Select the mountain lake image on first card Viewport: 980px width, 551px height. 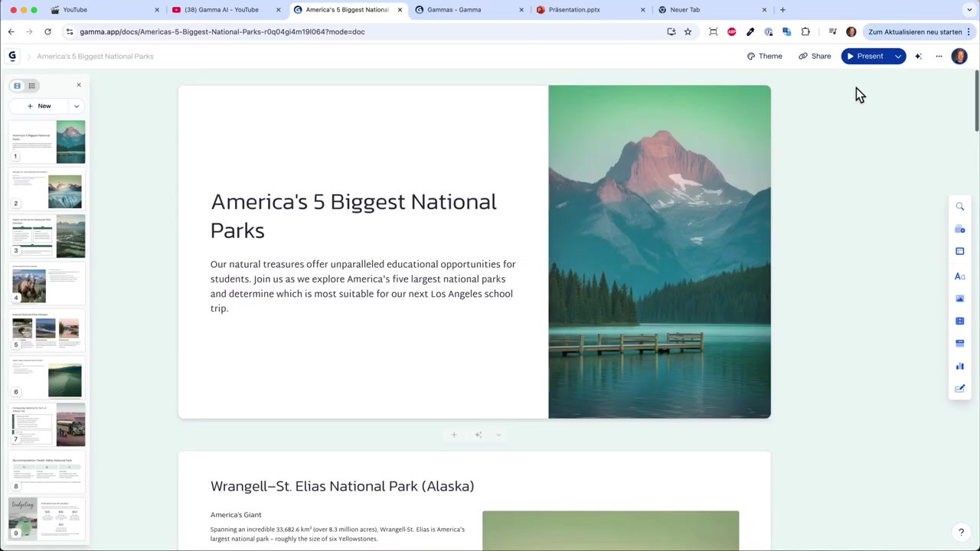[x=659, y=252]
